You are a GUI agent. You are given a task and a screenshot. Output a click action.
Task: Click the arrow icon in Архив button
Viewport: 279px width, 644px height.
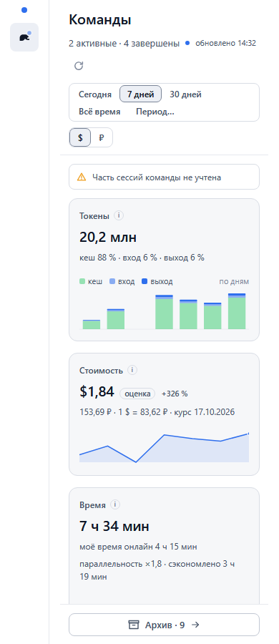[x=195, y=625]
